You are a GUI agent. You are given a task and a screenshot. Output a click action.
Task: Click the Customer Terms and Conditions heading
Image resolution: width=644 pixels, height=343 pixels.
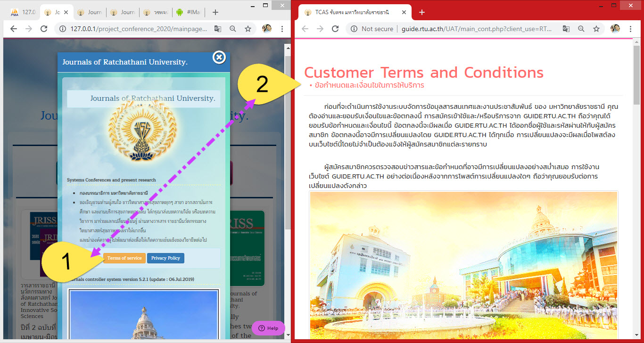point(424,73)
